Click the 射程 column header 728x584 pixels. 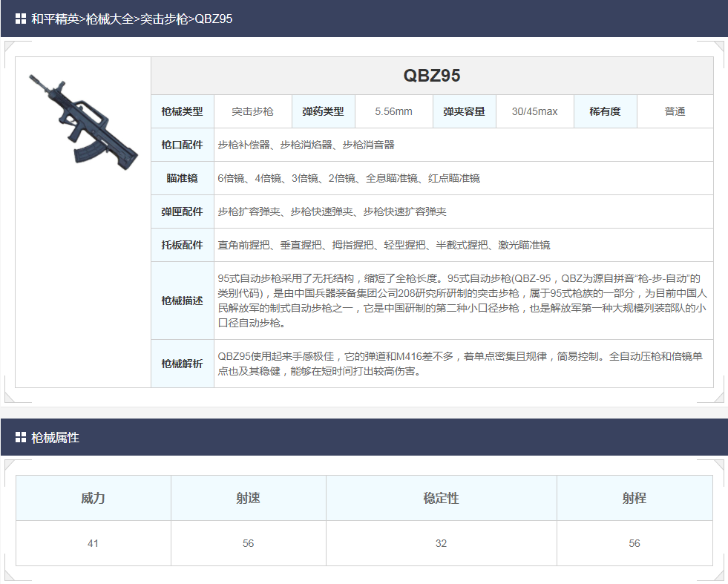click(x=634, y=498)
